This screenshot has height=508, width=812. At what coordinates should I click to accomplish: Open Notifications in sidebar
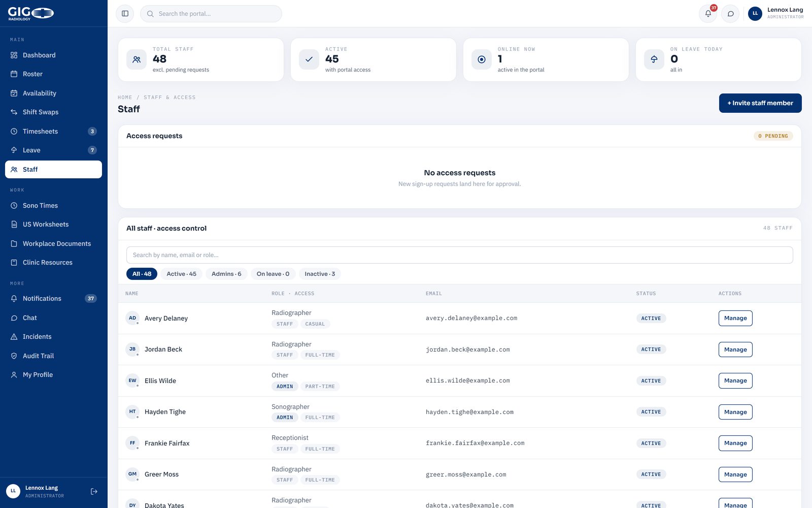click(x=53, y=299)
